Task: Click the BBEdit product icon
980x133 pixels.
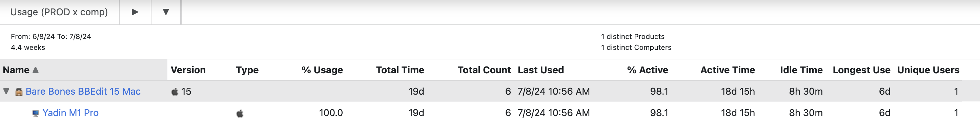Action: point(19,92)
